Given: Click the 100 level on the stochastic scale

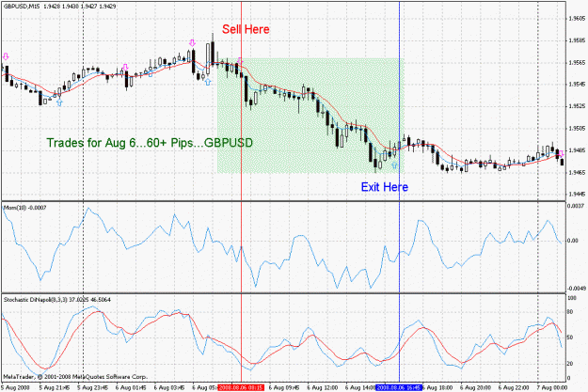Looking at the screenshot, I should tap(572, 298).
